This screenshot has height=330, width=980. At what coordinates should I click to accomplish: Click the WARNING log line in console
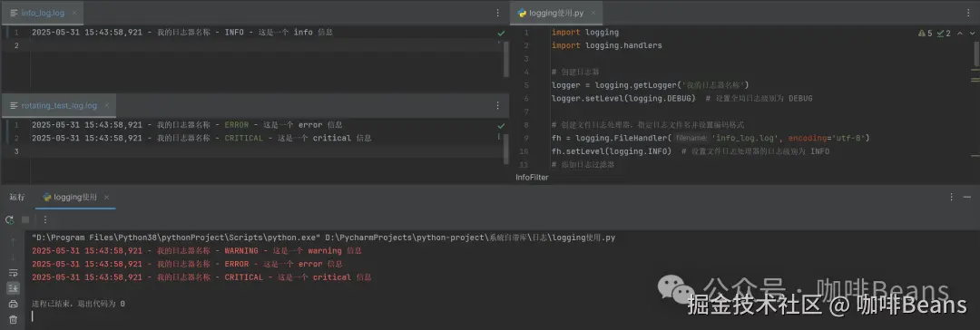click(197, 250)
